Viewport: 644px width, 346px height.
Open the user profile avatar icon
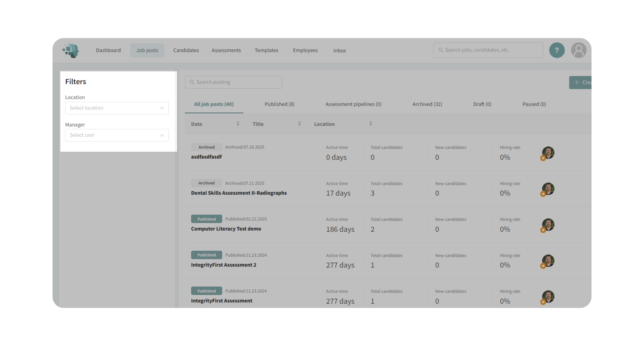pos(578,50)
